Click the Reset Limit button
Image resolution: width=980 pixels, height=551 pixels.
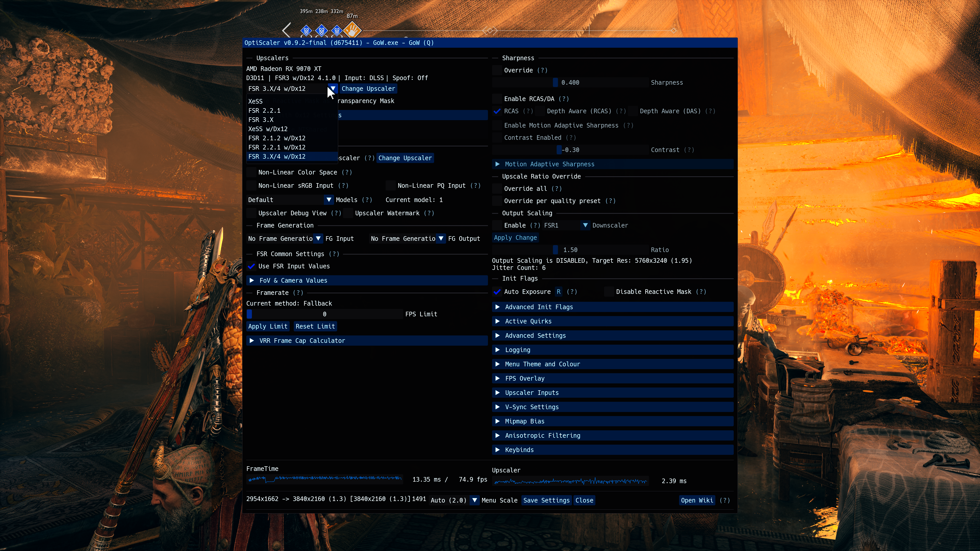(x=315, y=326)
